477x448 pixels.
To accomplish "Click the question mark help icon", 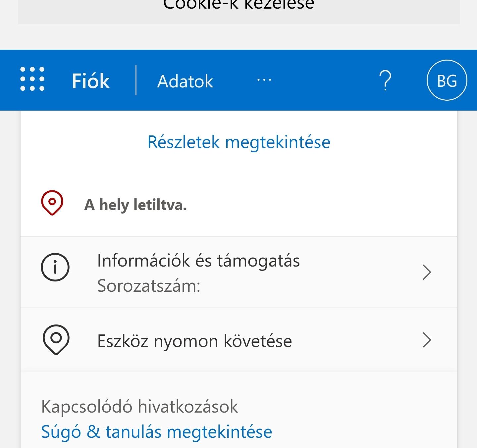I will pos(385,80).
